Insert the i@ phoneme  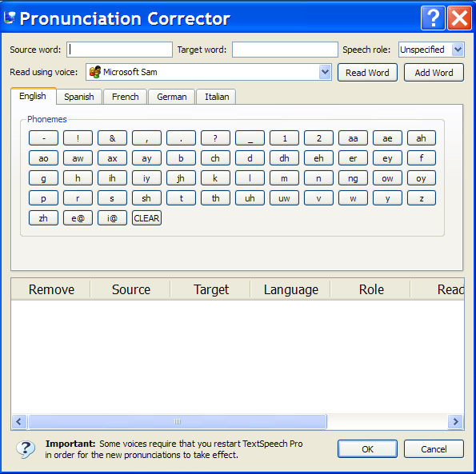click(x=112, y=218)
